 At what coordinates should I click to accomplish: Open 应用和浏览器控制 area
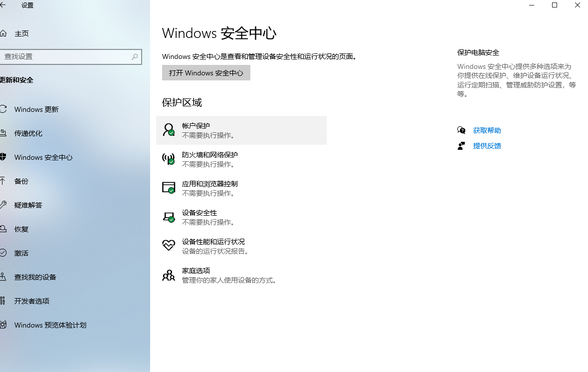[x=241, y=188]
